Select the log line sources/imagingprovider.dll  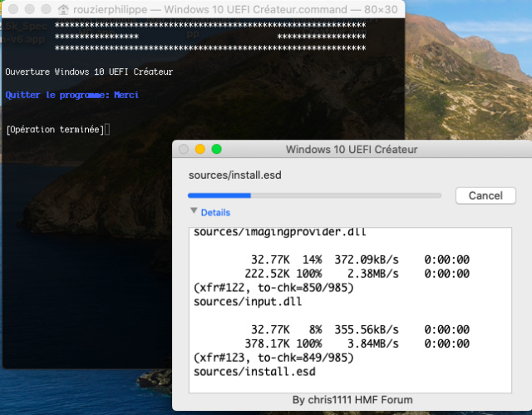tap(279, 232)
